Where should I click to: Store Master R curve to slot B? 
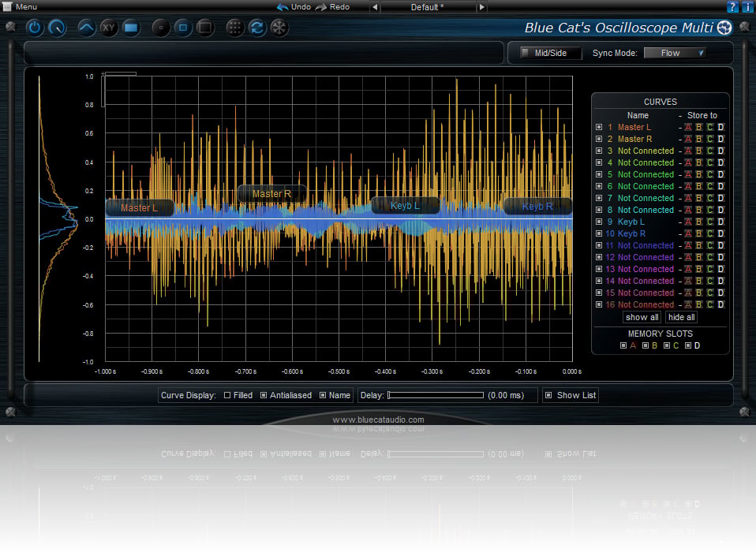pyautogui.click(x=698, y=139)
